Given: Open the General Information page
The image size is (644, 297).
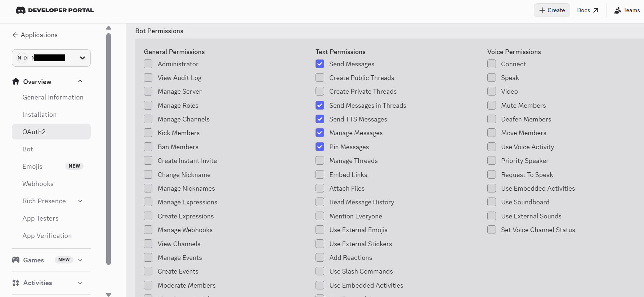Looking at the screenshot, I should (53, 97).
